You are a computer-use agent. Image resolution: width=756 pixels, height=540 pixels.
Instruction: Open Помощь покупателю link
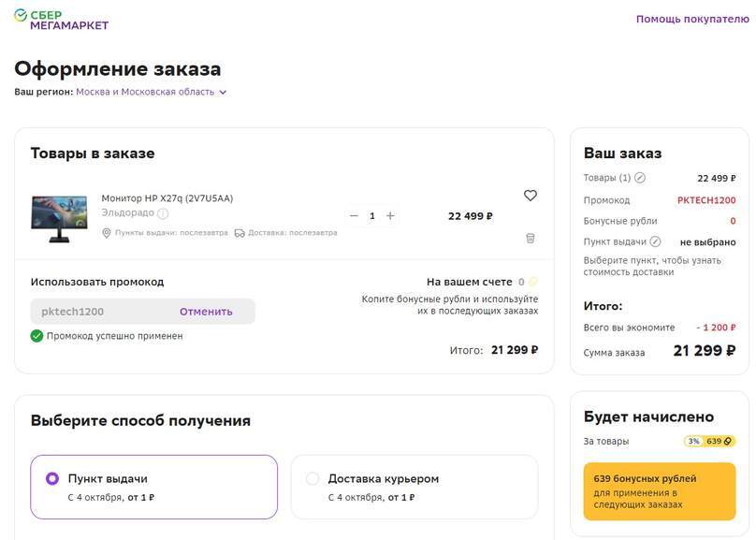[x=692, y=20]
